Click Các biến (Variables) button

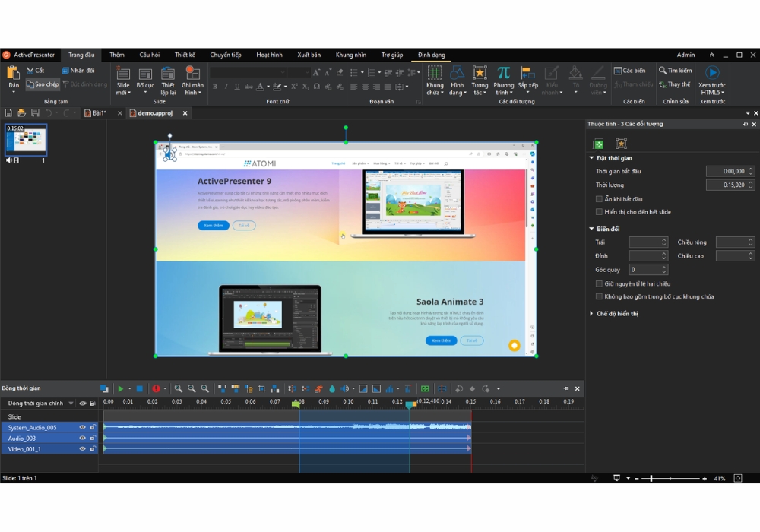point(629,71)
